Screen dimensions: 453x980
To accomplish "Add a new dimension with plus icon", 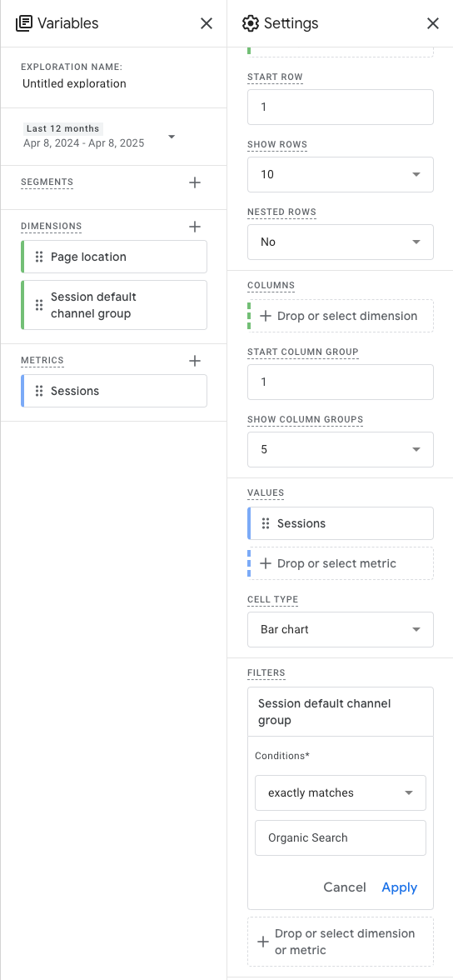I will pyautogui.click(x=195, y=227).
